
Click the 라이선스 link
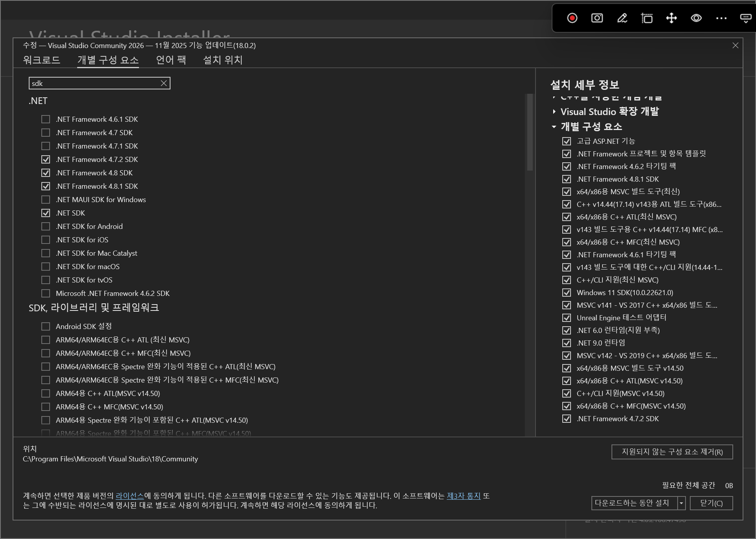130,496
